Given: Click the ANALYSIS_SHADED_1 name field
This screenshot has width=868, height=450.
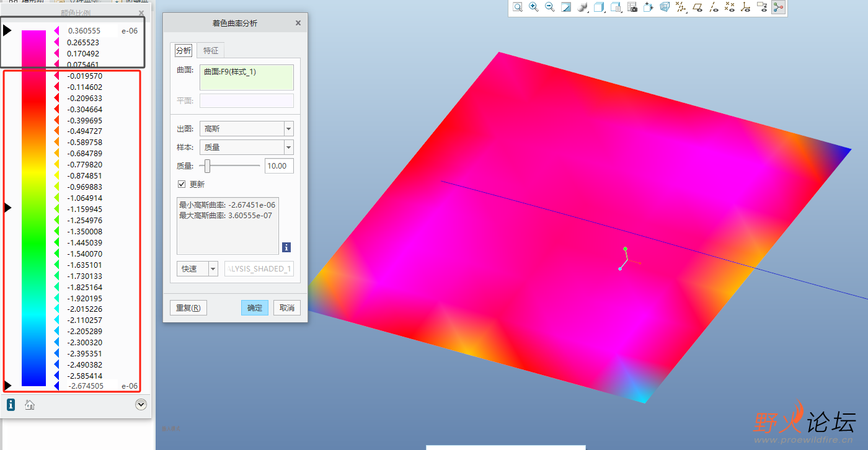Looking at the screenshot, I should pos(259,269).
